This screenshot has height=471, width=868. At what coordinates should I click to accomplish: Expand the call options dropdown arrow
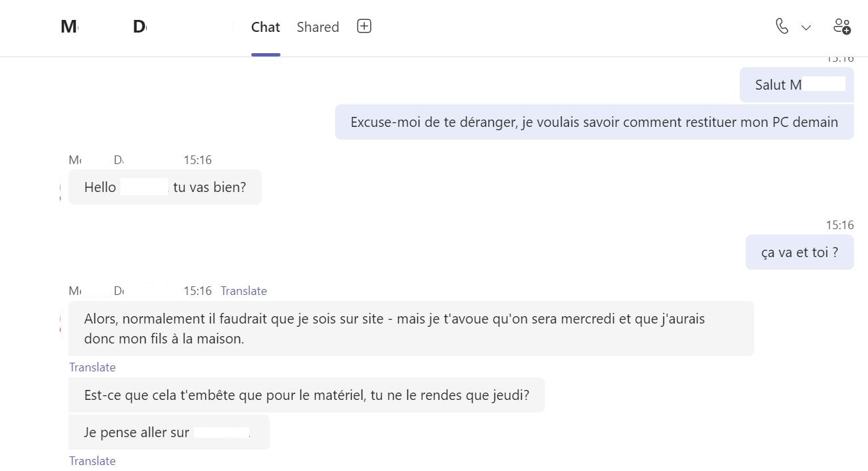tap(806, 28)
